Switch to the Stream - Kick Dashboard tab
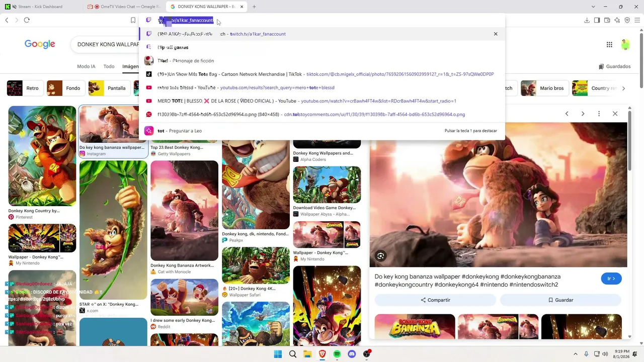The height and width of the screenshot is (362, 644). pos(40,7)
